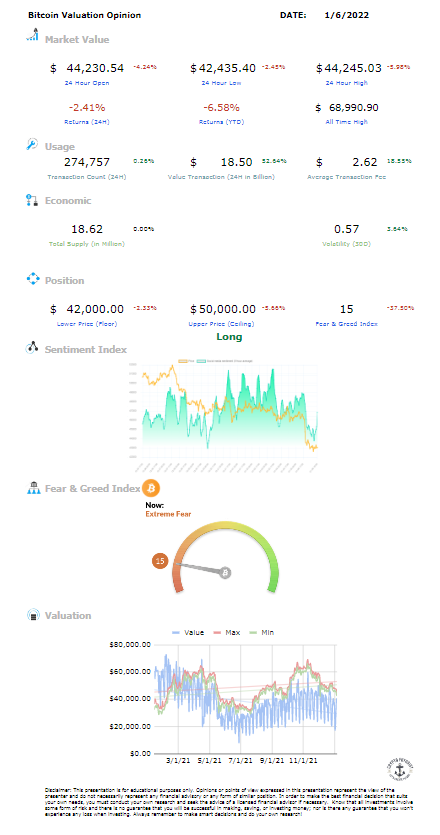440x835 pixels.
Task: Click the sentiment index chart
Action: pyautogui.click(x=224, y=416)
